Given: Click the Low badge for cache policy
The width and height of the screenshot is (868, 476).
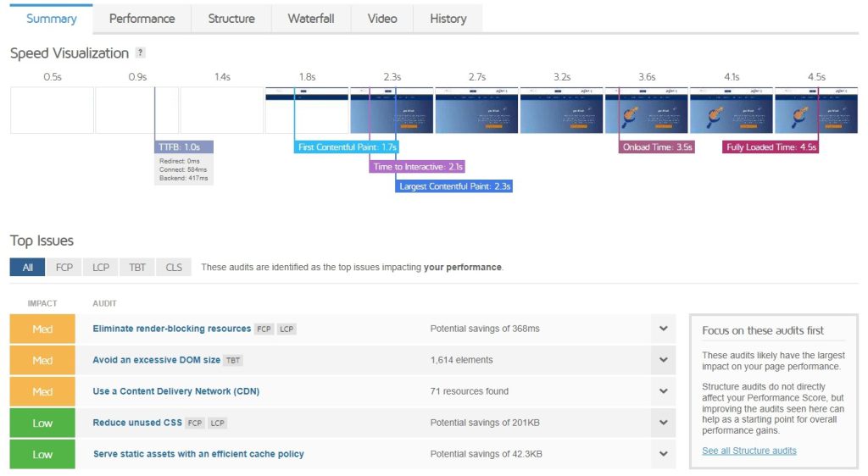Looking at the screenshot, I should click(x=42, y=455).
